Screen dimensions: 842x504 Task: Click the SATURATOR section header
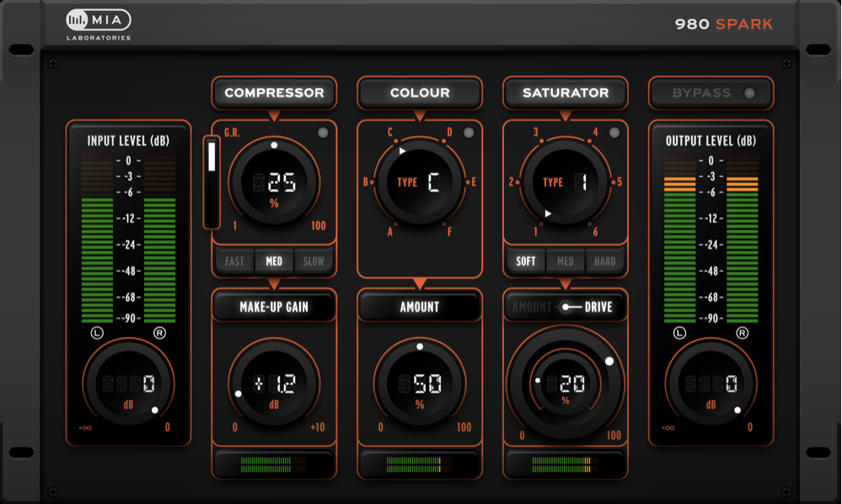pos(566,93)
